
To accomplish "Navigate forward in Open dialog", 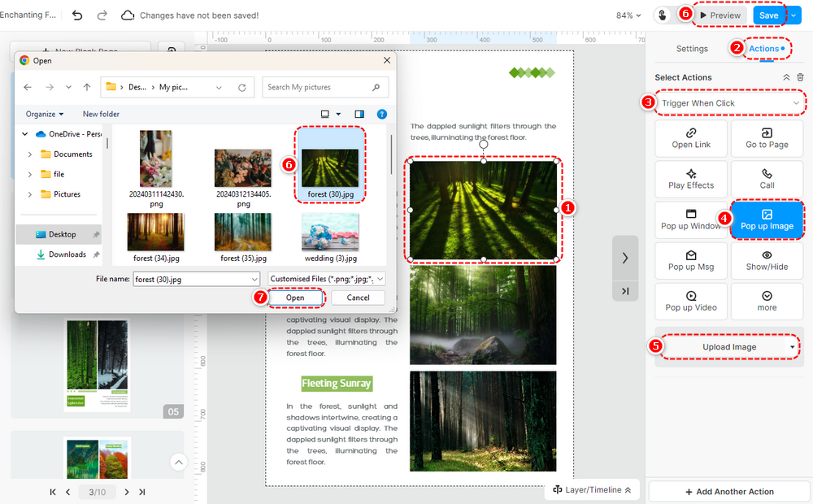I will pos(50,87).
